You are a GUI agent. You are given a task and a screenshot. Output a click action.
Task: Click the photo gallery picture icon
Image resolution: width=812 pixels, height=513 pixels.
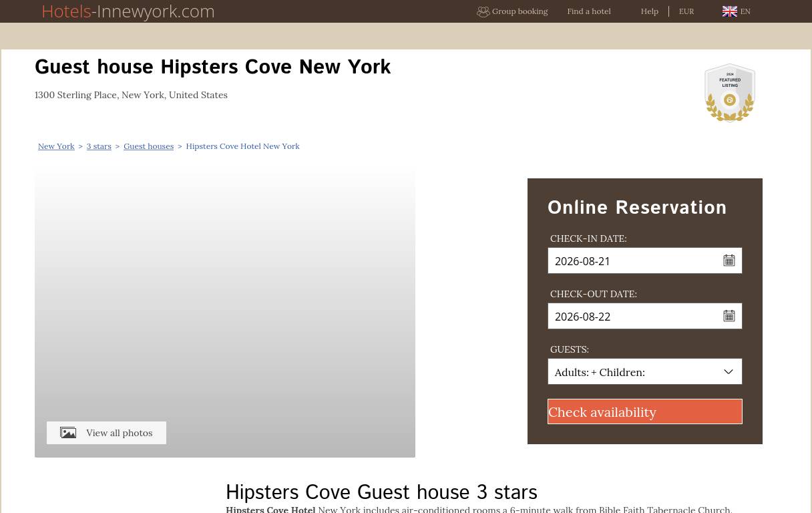(x=68, y=433)
